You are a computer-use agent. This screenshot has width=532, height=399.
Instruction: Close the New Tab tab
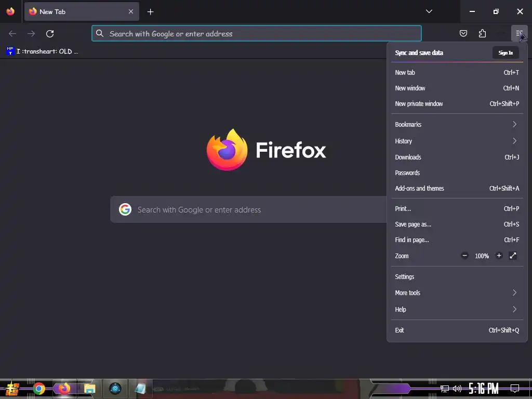(131, 11)
